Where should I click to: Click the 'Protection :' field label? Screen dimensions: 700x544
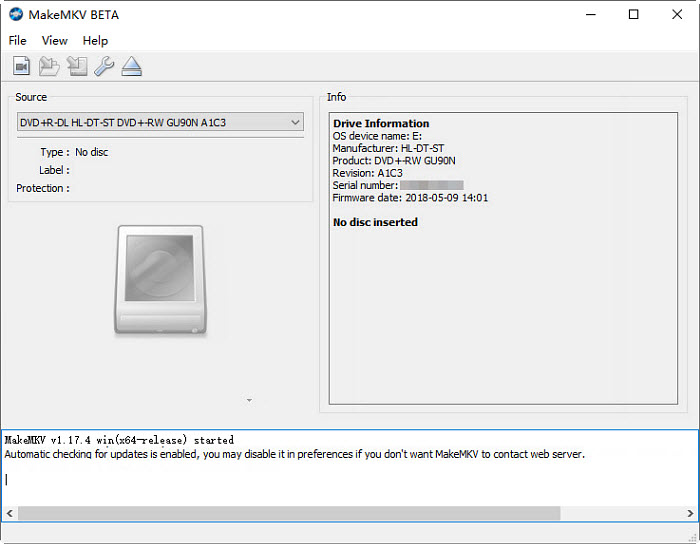[43, 188]
